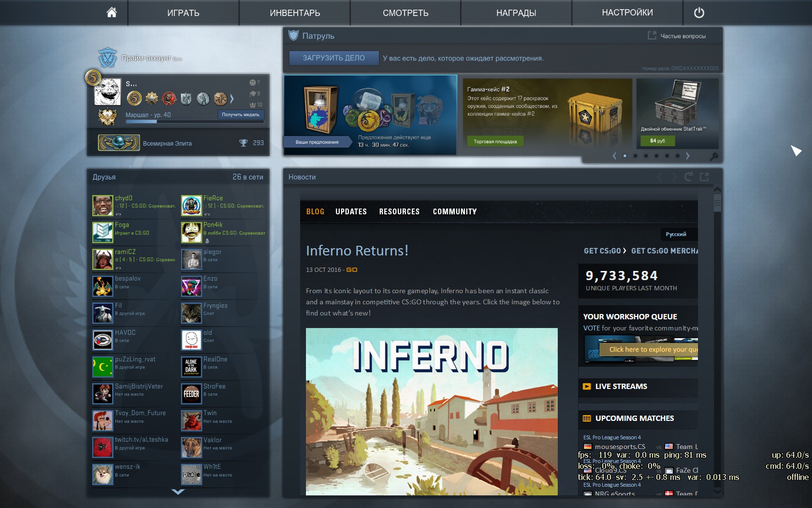Select the third store carousel page dot

[646, 156]
